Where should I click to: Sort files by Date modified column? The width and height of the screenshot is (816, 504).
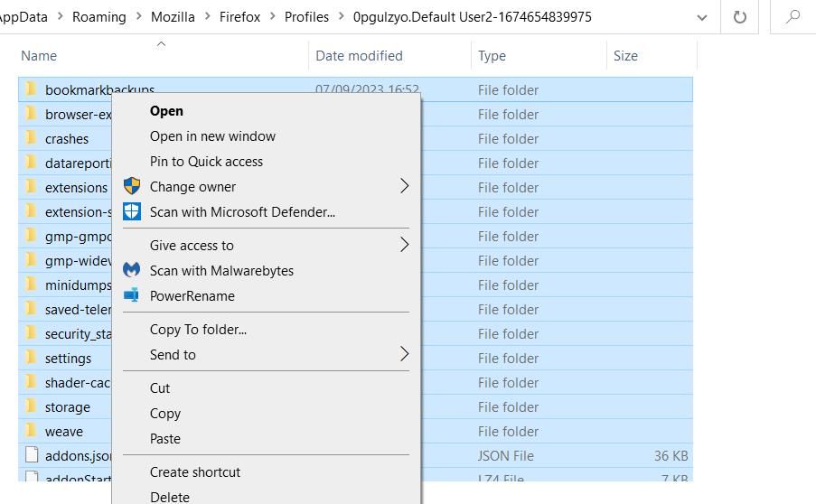359,56
